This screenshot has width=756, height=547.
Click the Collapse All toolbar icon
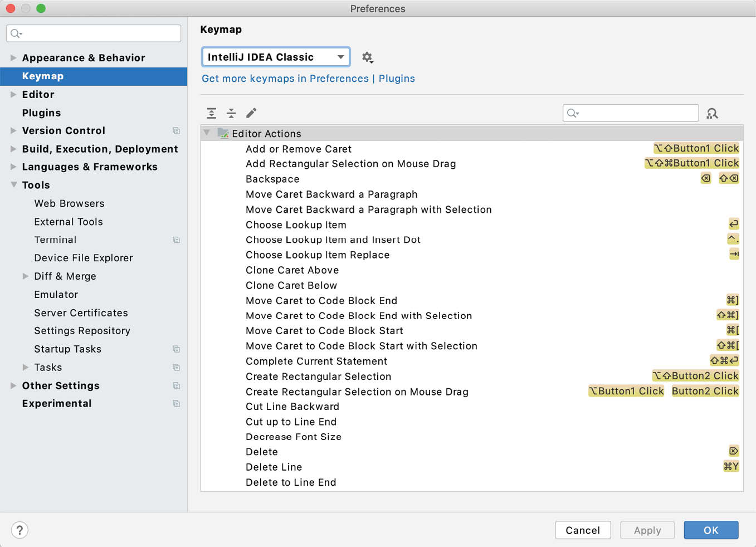231,113
